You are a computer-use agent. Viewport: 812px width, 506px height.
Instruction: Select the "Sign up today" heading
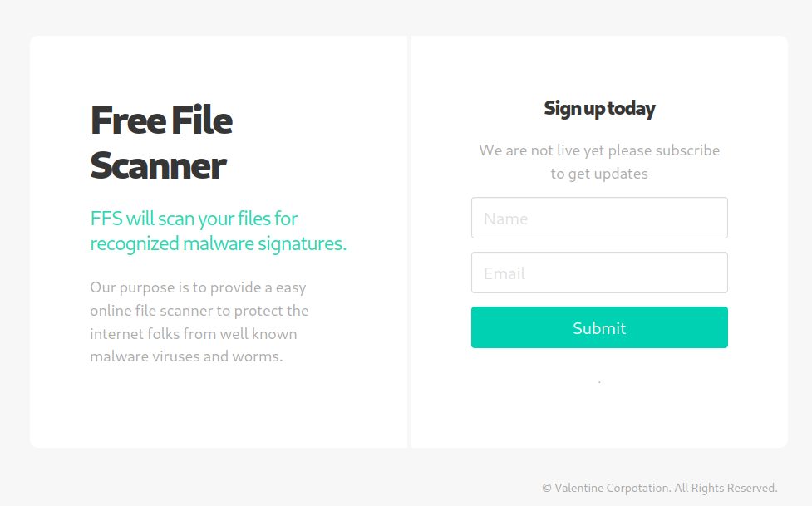[599, 108]
